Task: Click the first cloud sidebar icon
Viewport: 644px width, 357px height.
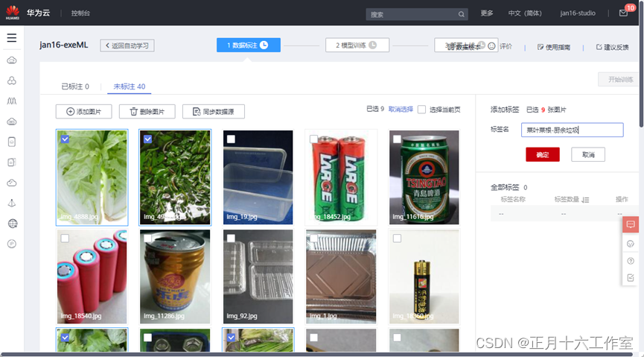Action: pos(12,60)
